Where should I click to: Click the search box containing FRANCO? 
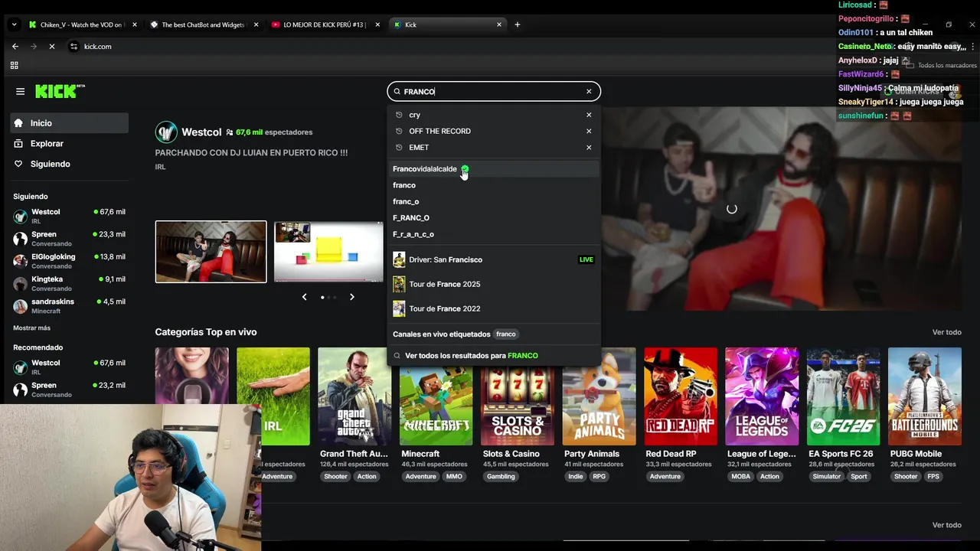tap(494, 91)
